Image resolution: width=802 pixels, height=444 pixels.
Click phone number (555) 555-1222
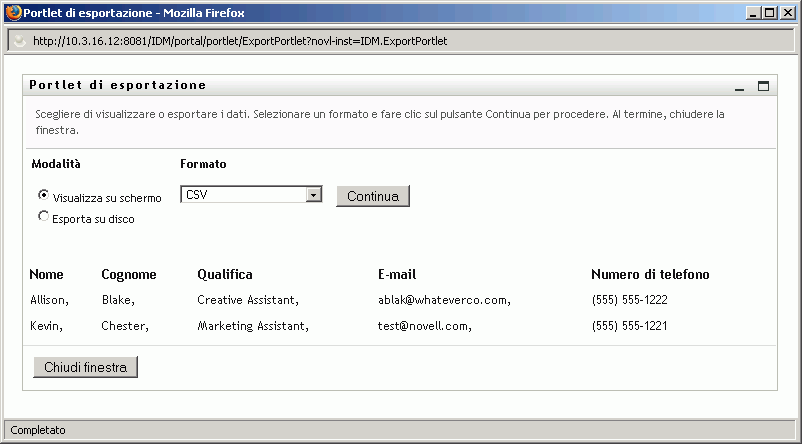click(630, 300)
